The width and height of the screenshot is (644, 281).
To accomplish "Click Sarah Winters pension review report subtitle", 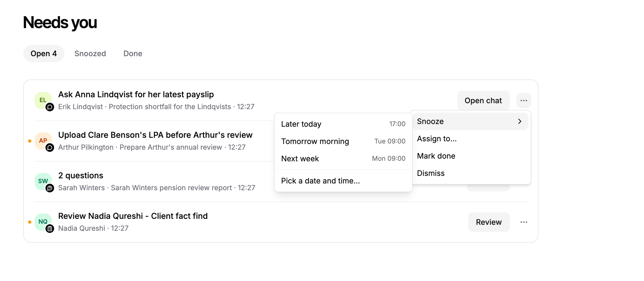I will 171,188.
